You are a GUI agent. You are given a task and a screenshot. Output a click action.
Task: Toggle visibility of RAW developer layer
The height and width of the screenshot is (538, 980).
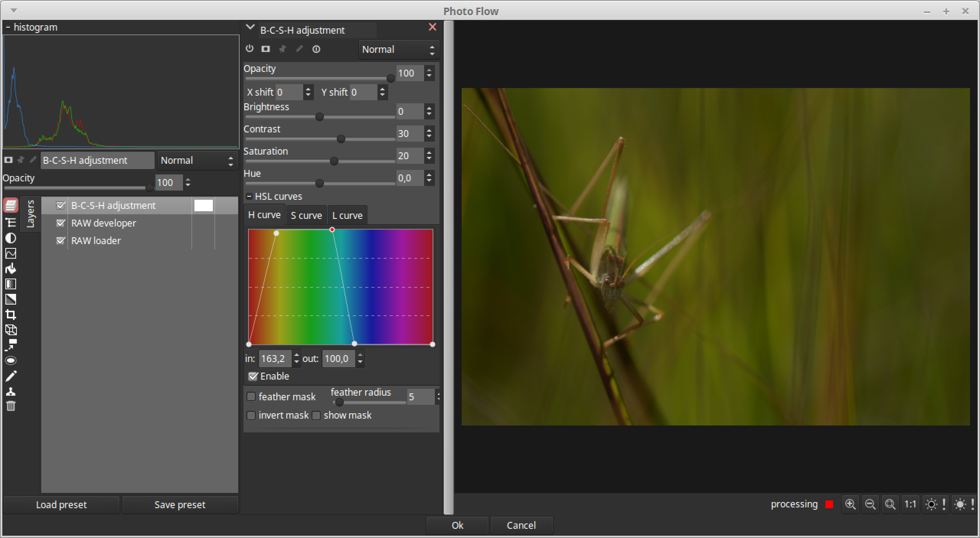[60, 223]
